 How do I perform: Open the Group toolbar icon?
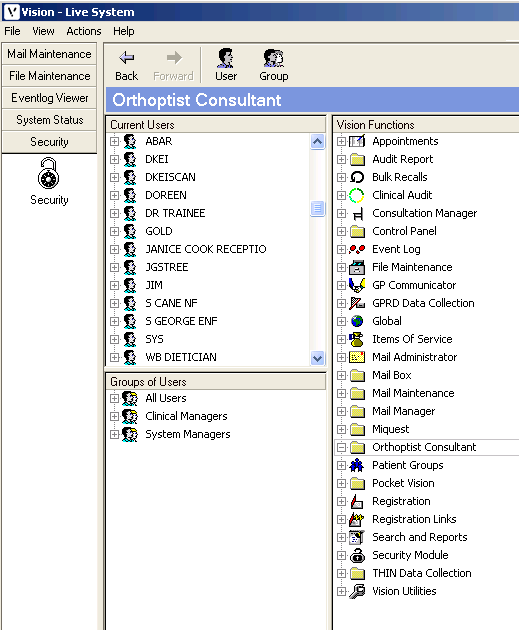click(x=274, y=58)
